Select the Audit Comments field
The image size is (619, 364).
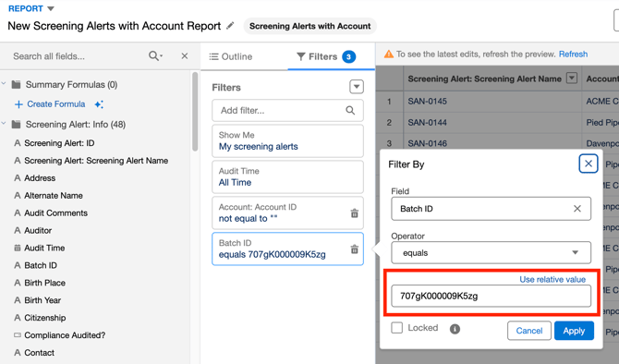click(x=55, y=212)
